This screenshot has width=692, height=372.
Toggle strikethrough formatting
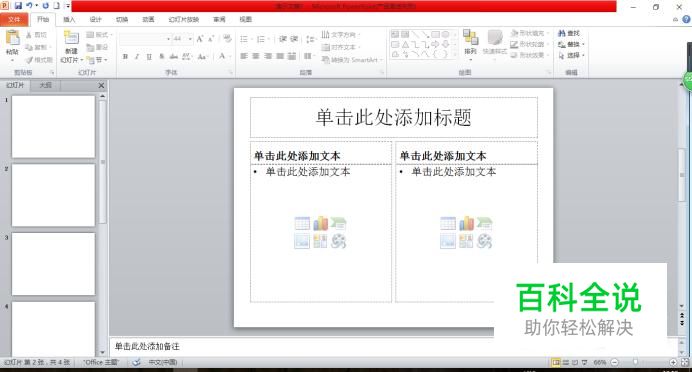tap(173, 56)
